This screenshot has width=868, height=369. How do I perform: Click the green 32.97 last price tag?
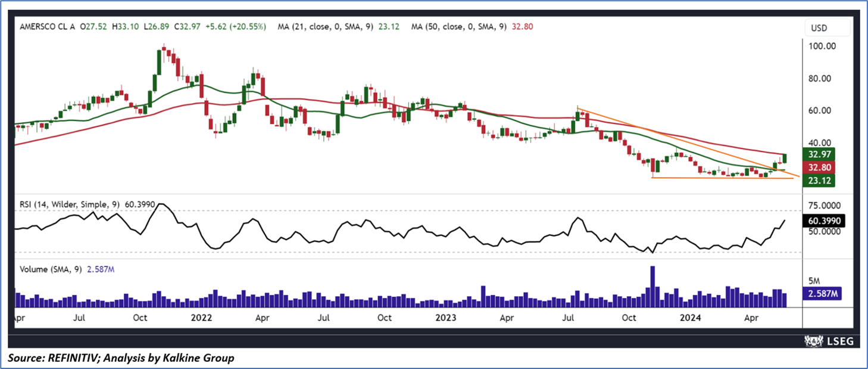click(x=819, y=154)
